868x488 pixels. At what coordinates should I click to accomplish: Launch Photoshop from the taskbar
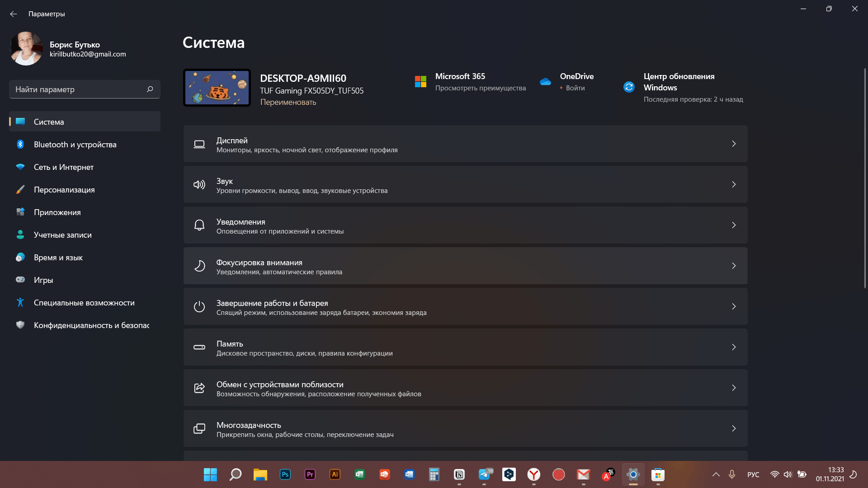click(285, 474)
